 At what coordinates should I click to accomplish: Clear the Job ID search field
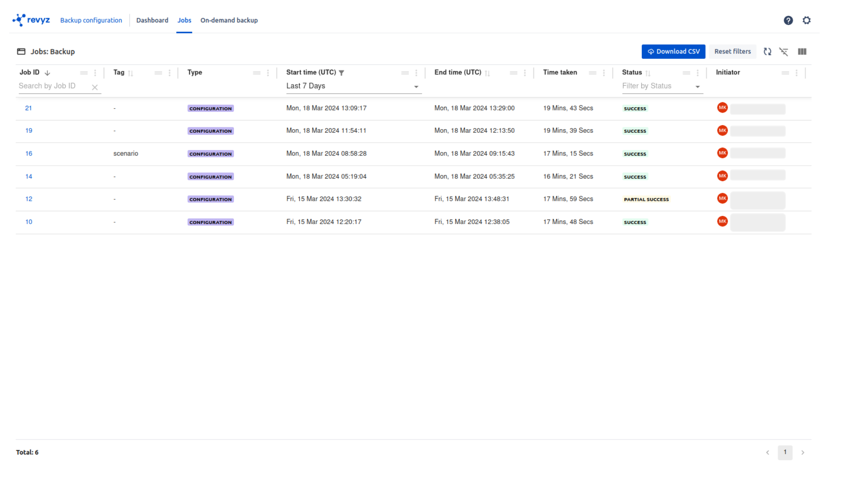[95, 87]
